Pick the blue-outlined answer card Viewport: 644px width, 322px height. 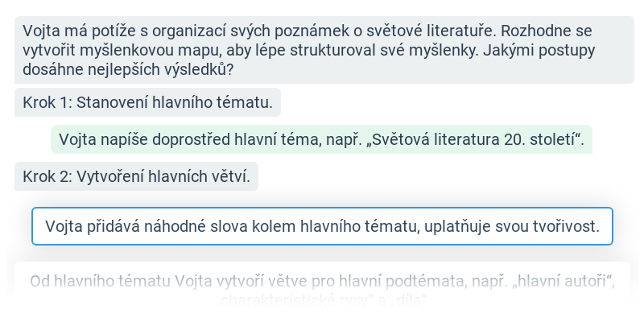(323, 226)
